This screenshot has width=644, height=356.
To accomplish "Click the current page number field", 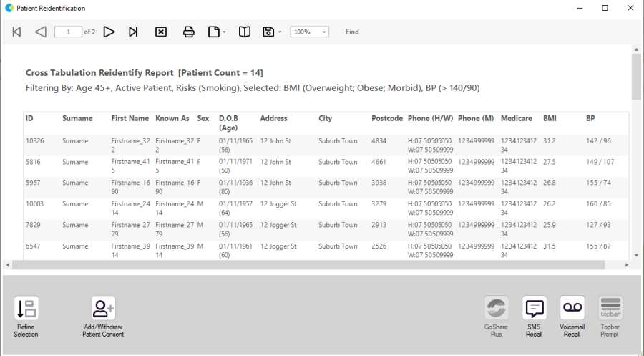I will pos(68,32).
